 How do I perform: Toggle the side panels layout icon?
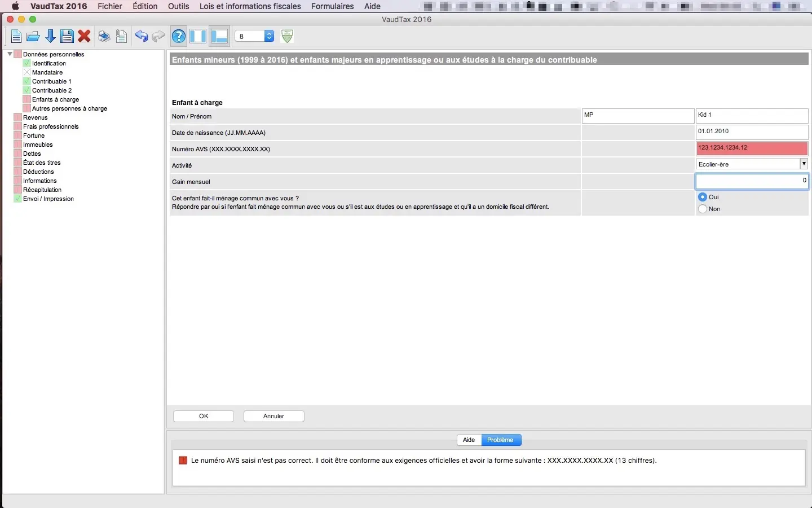[x=198, y=37]
